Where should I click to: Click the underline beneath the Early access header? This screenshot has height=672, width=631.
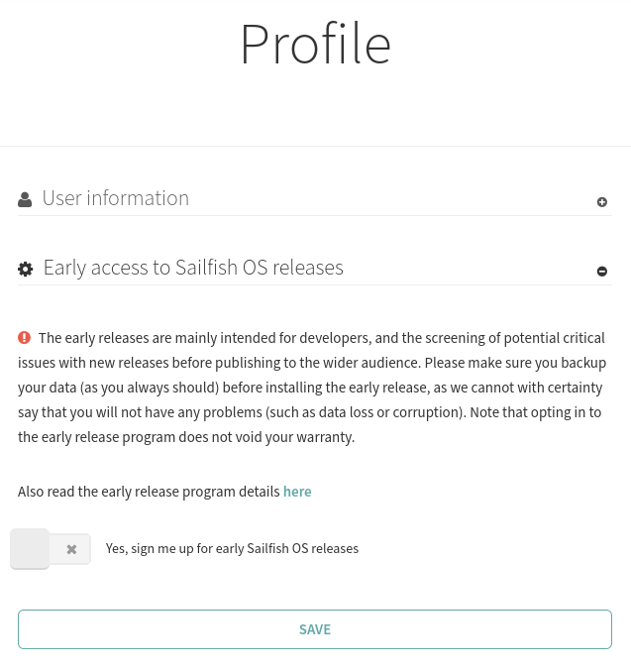click(315, 284)
